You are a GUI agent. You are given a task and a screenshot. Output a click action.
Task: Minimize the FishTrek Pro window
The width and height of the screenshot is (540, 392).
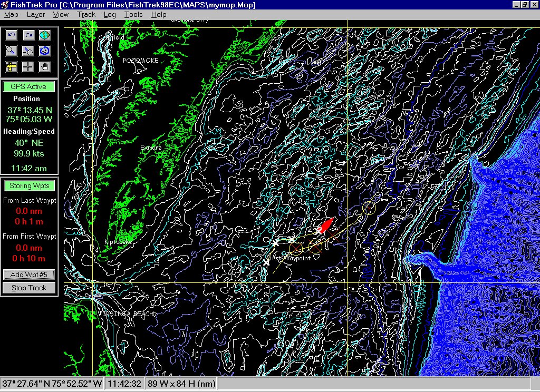coord(516,4)
